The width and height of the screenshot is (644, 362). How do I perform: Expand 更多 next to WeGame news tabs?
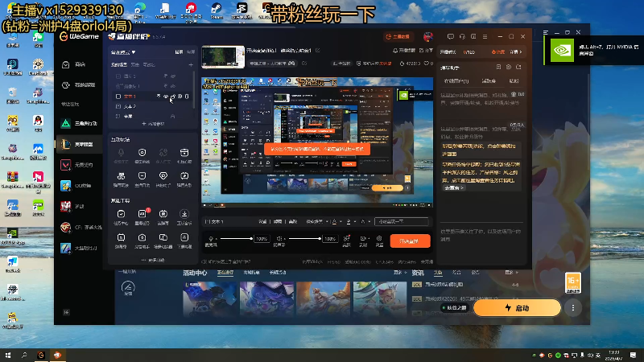(x=511, y=273)
